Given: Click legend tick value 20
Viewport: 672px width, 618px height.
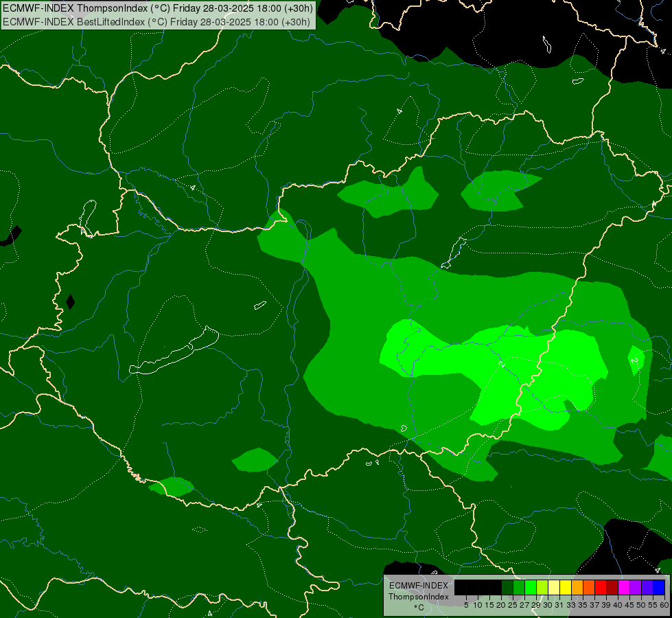Looking at the screenshot, I should point(501,605).
